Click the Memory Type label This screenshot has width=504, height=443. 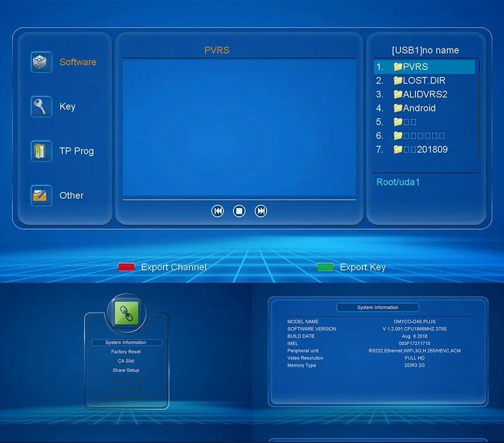[x=301, y=366]
